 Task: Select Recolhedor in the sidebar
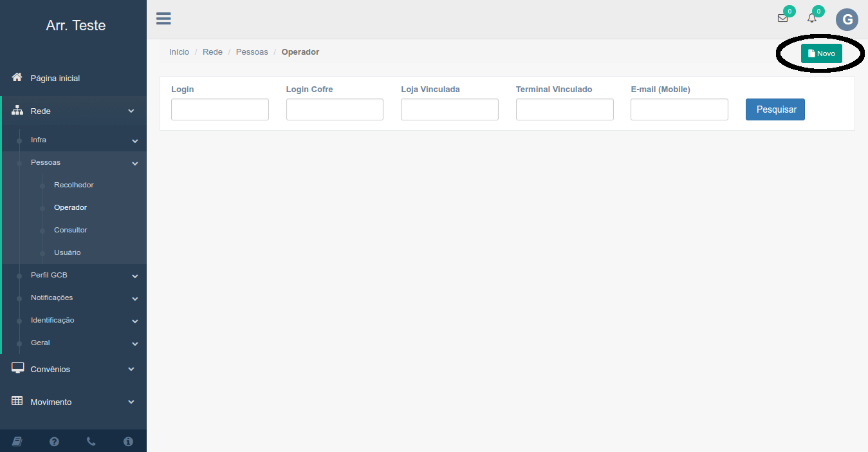(x=74, y=185)
